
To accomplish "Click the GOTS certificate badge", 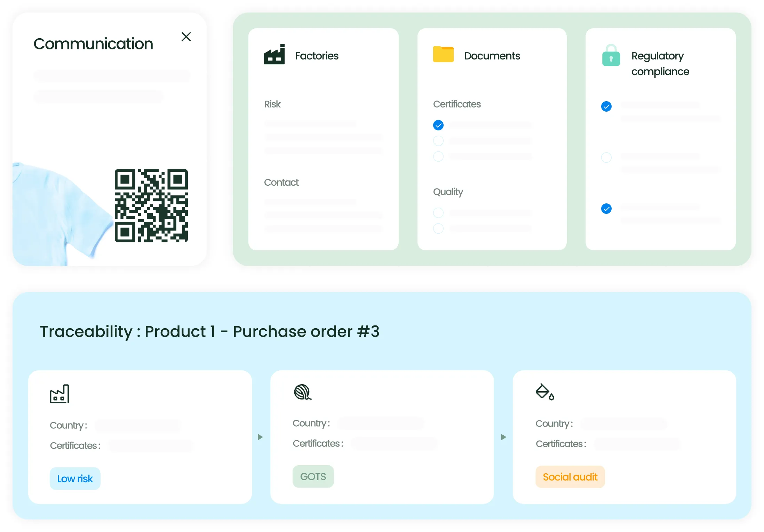I will (313, 476).
